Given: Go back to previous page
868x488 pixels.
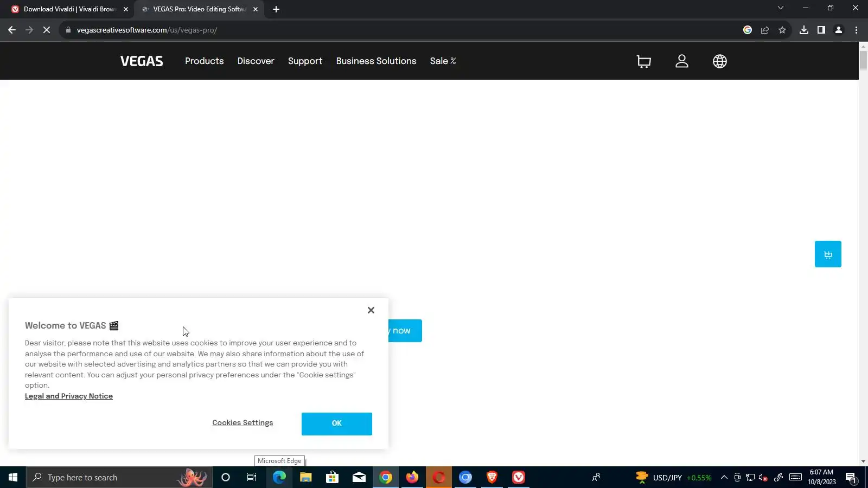Looking at the screenshot, I should pyautogui.click(x=12, y=30).
